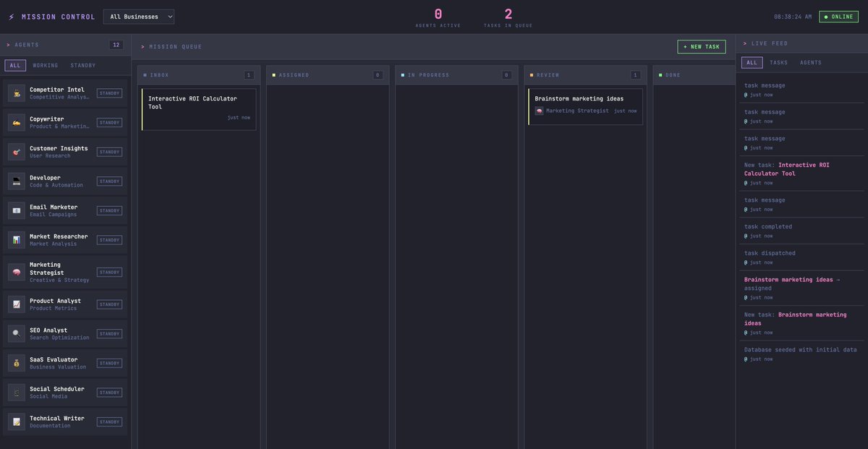Click the Interactive ROI Calculator Tool feed link
The width and height of the screenshot is (868, 449).
click(787, 169)
